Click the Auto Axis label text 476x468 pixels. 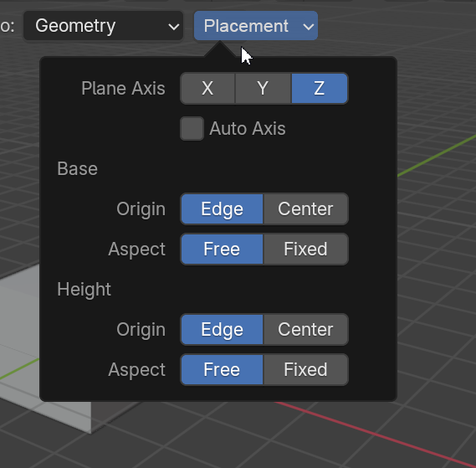click(x=248, y=129)
